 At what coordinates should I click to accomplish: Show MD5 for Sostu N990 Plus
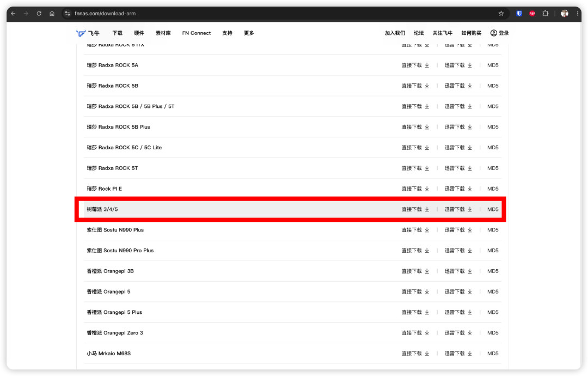coord(493,230)
